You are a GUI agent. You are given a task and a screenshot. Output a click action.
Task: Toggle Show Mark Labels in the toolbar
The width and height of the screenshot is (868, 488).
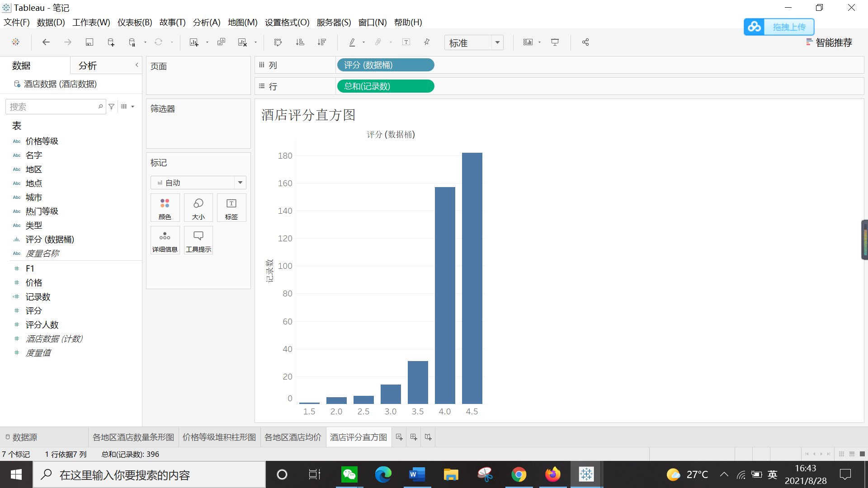point(406,42)
